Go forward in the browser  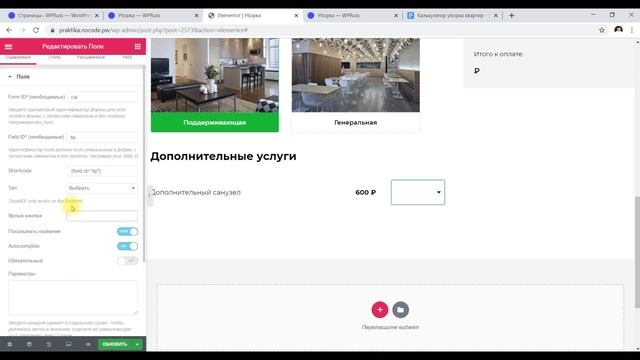click(x=22, y=30)
